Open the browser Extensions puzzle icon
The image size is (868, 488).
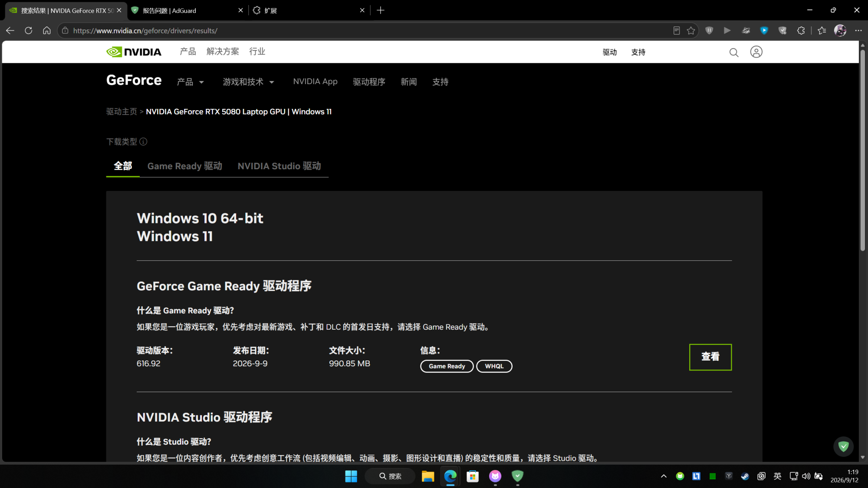coord(801,30)
